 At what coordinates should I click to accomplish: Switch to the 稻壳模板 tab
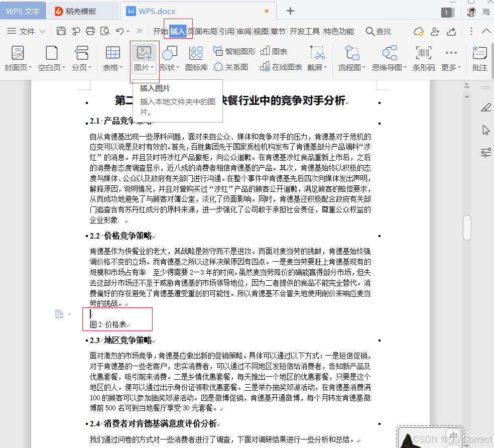tap(82, 11)
